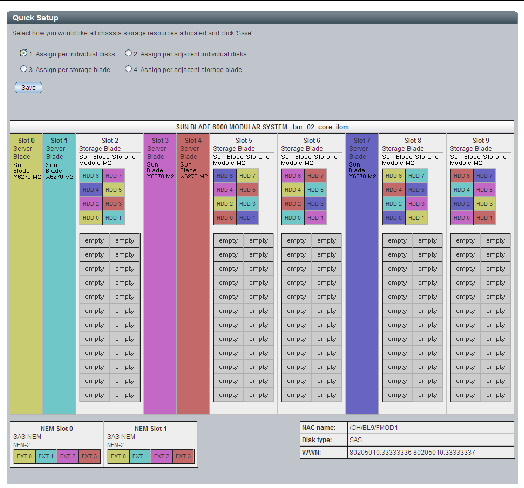Select the Slot 1 server blade column
The image size is (524, 488).
click(x=59, y=274)
